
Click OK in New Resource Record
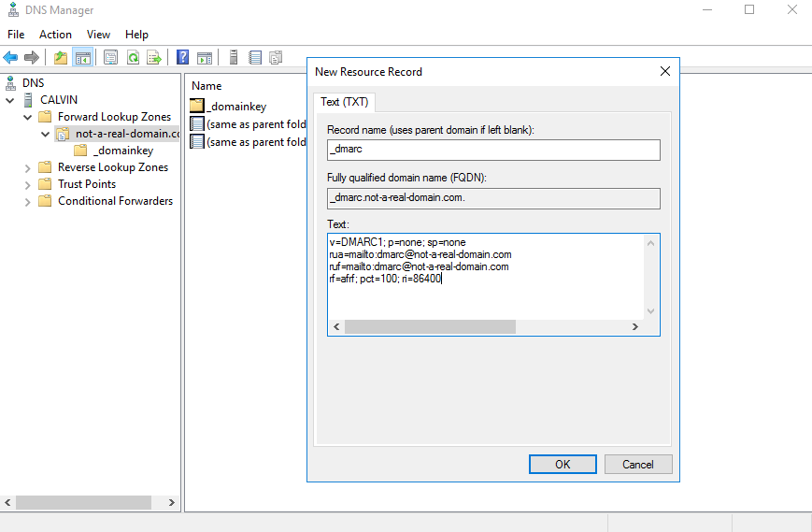click(563, 464)
